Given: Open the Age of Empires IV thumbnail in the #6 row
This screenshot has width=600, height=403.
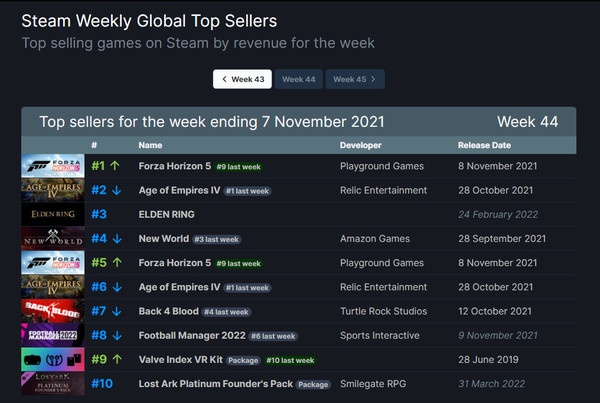Looking at the screenshot, I should click(x=53, y=287).
